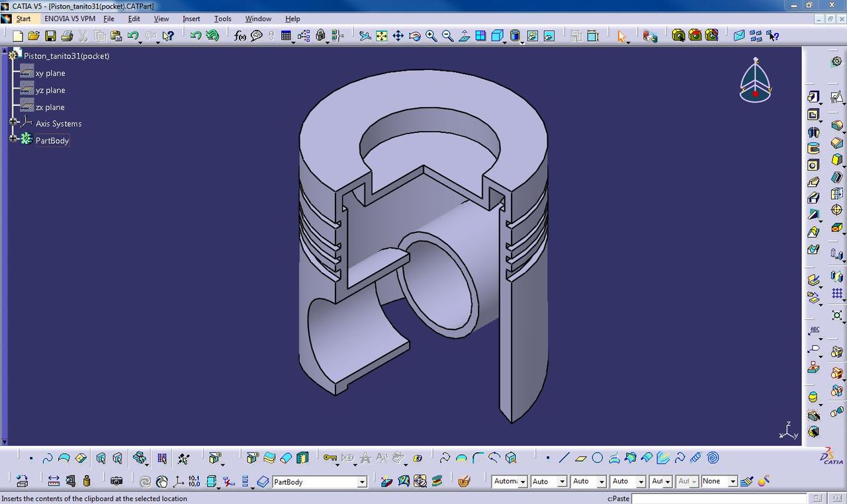This screenshot has width=847, height=504.
Task: Select the Rotate view tool
Action: coord(415,36)
